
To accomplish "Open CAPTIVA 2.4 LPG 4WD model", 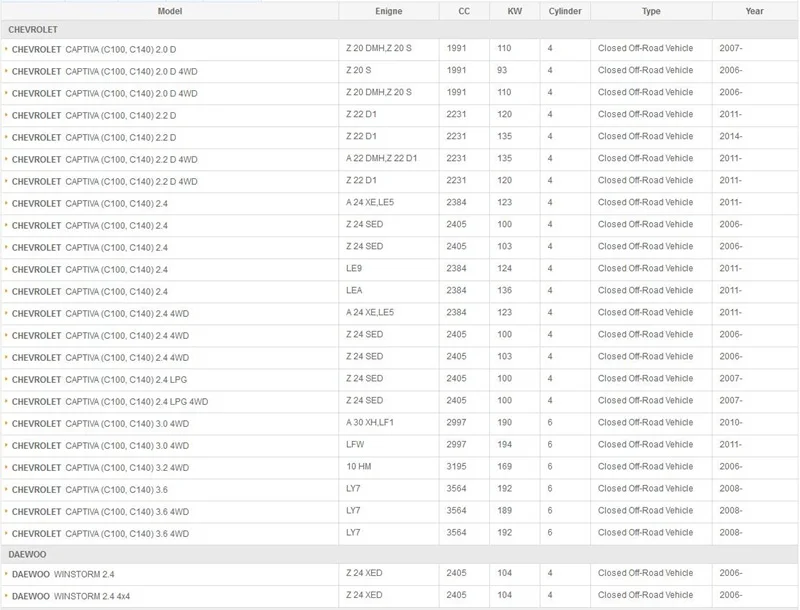I will [110, 401].
